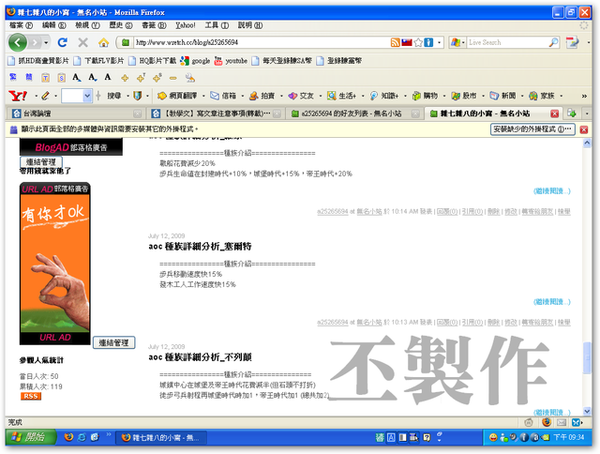Expand the Yahoo toolbar overflow chevron

[584, 96]
